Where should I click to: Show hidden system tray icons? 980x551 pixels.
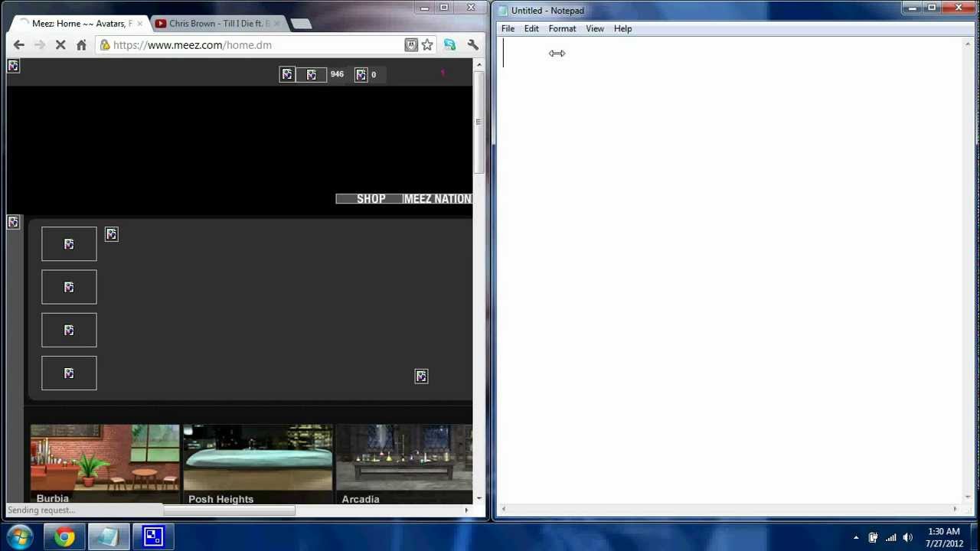856,537
